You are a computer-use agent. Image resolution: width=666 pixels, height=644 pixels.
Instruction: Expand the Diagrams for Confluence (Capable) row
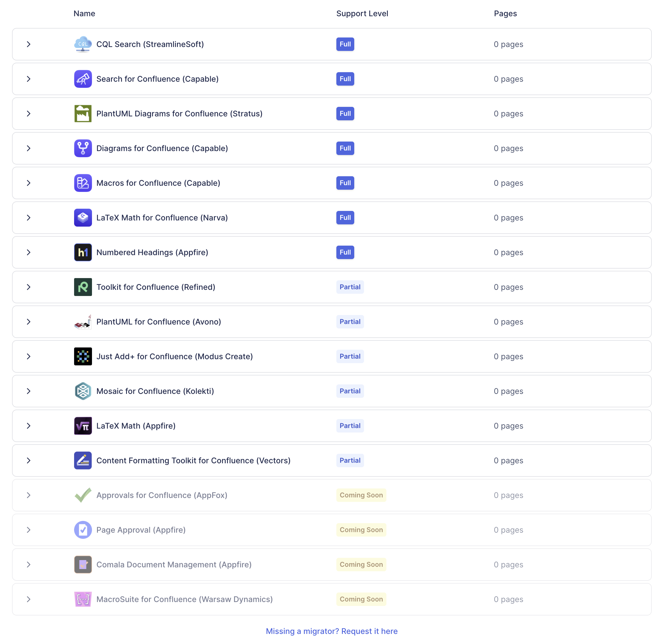[29, 148]
